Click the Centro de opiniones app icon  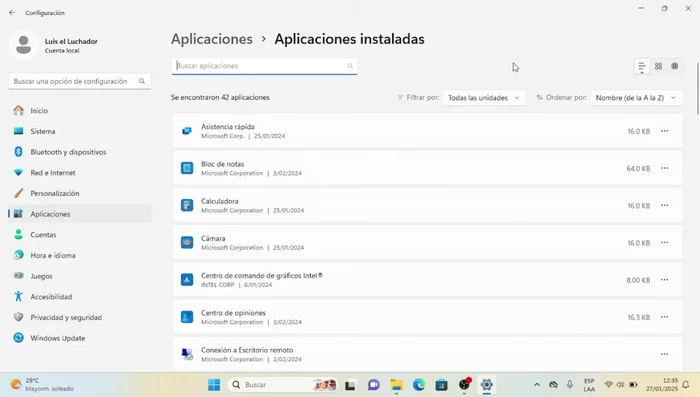[187, 317]
